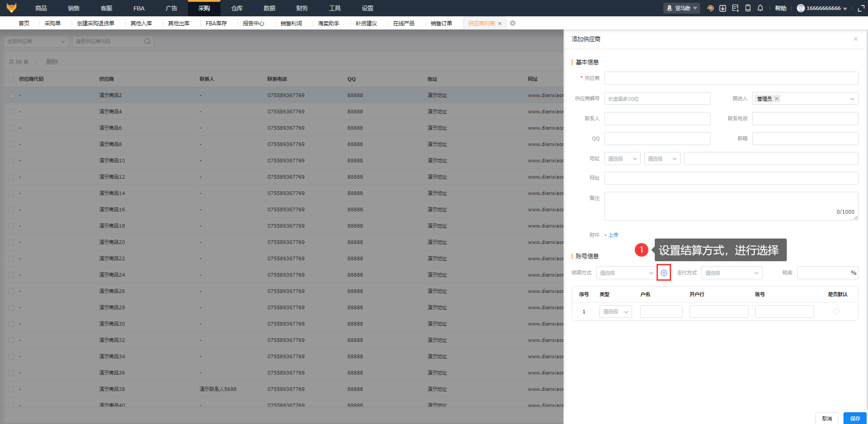The height and width of the screenshot is (424, 868).
Task: Click the 税率 input field
Action: (x=827, y=273)
